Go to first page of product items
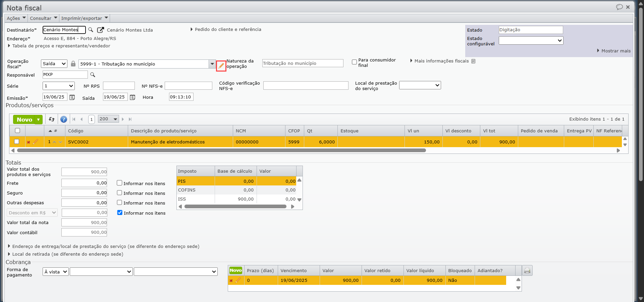Screen dimensions: 644x302 tap(74, 119)
